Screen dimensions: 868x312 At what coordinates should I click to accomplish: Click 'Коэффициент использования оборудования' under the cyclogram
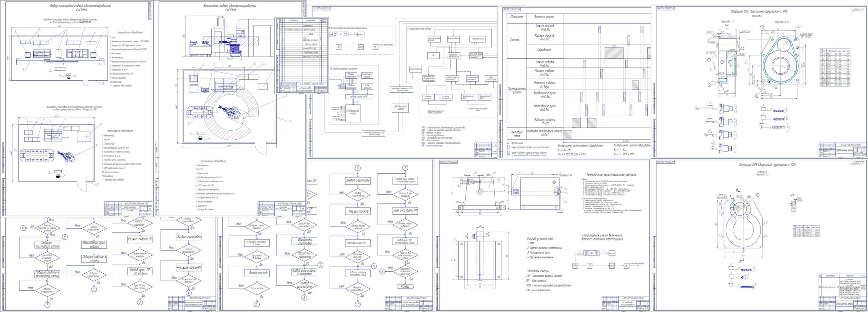(580, 145)
